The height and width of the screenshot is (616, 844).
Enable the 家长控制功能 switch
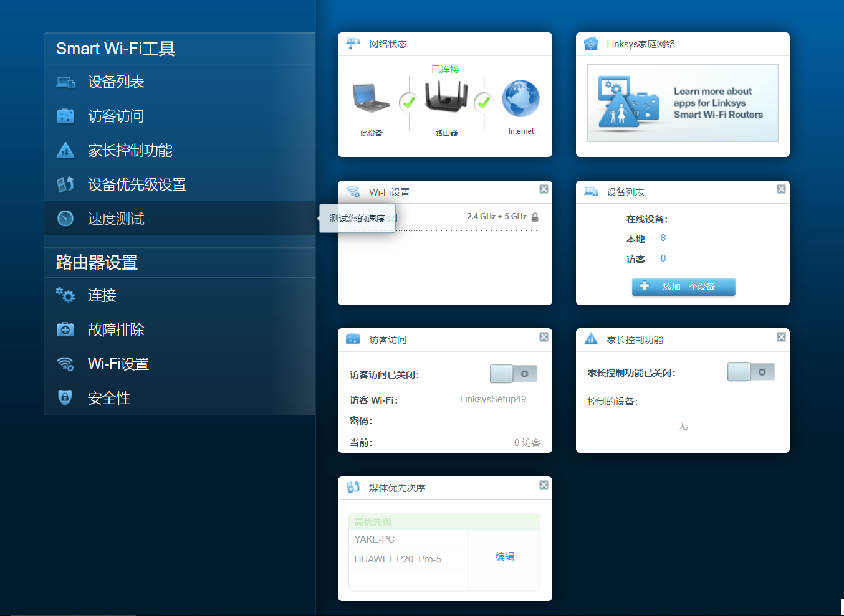pyautogui.click(x=751, y=372)
